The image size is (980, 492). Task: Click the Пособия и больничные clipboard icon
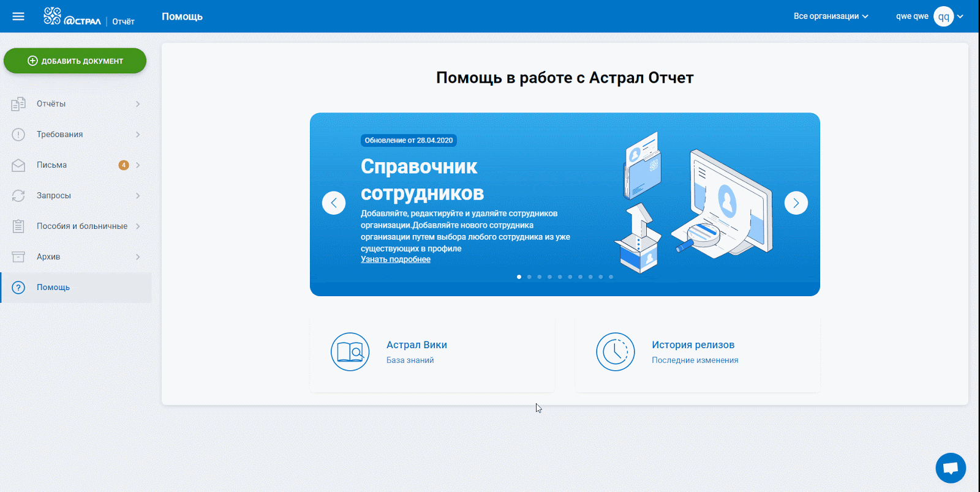coord(18,226)
